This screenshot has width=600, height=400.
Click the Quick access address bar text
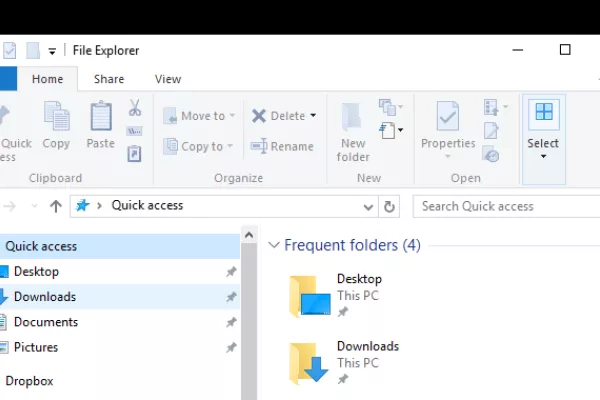point(147,206)
